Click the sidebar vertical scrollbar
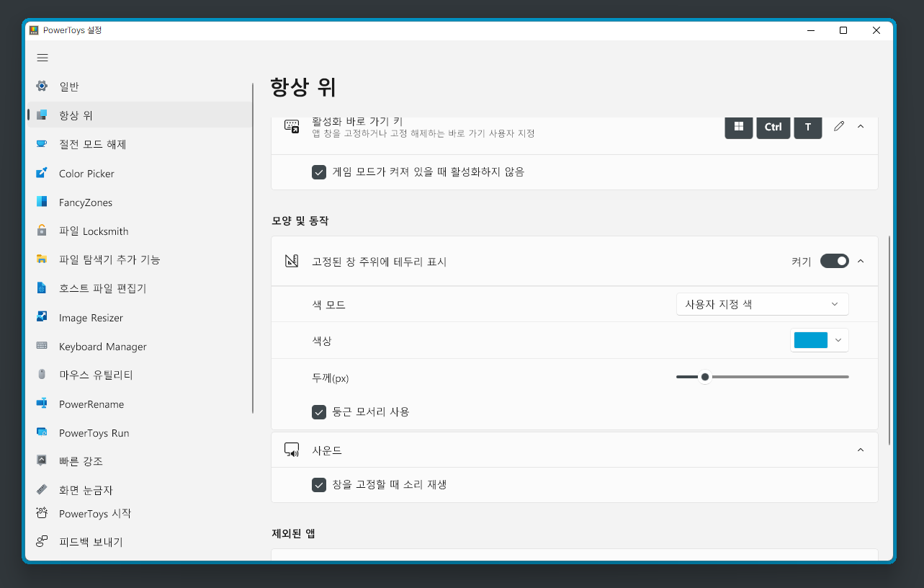Image resolution: width=924 pixels, height=588 pixels. [253, 249]
